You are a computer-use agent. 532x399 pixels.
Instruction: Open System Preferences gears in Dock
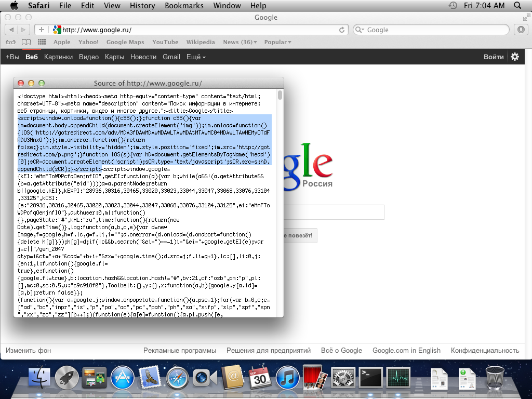tap(343, 378)
